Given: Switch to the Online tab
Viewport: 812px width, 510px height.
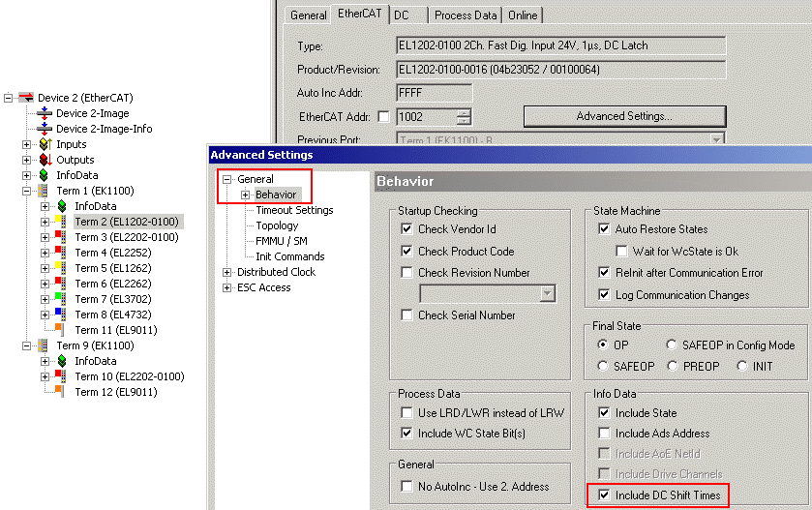Looking at the screenshot, I should (523, 15).
